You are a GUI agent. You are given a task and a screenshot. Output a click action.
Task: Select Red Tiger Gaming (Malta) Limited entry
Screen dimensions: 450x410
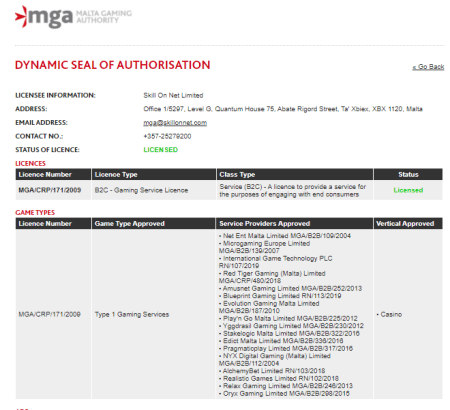(272, 277)
